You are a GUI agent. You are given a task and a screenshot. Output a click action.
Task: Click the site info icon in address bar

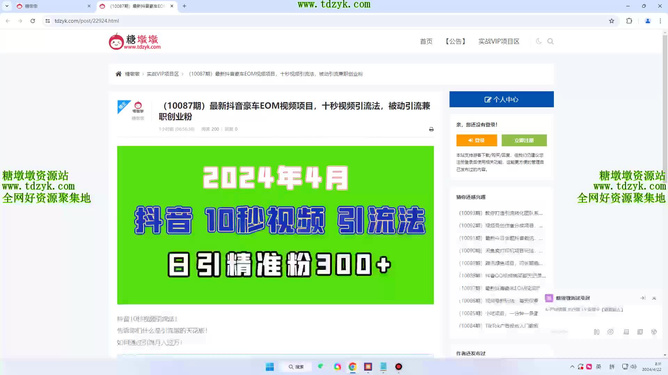48,20
